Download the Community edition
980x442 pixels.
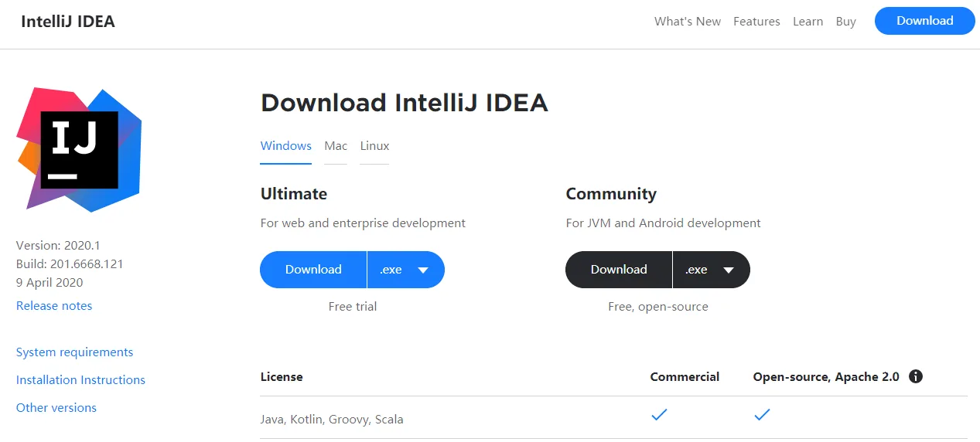[619, 270]
